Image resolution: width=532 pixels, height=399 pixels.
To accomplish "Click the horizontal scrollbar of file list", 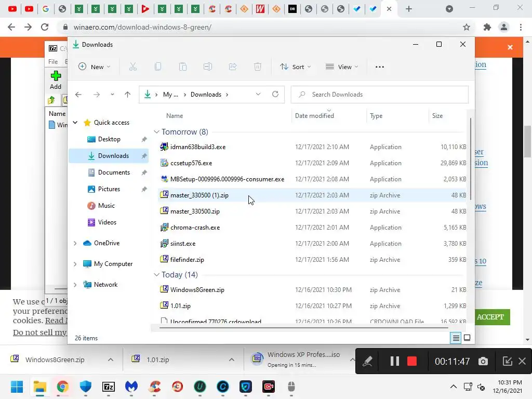I will coord(303,328).
